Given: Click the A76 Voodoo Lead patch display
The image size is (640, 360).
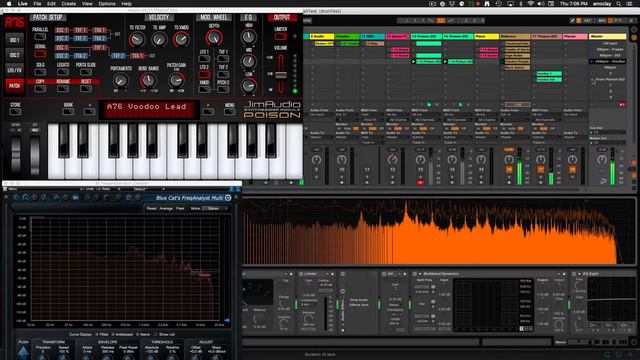Looking at the screenshot, I should (x=149, y=109).
